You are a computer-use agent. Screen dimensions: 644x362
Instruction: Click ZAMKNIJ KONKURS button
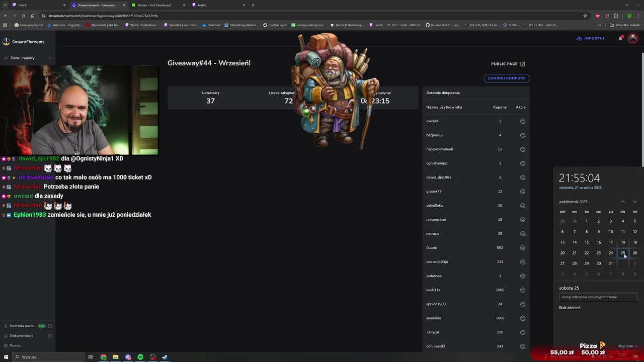507,78
